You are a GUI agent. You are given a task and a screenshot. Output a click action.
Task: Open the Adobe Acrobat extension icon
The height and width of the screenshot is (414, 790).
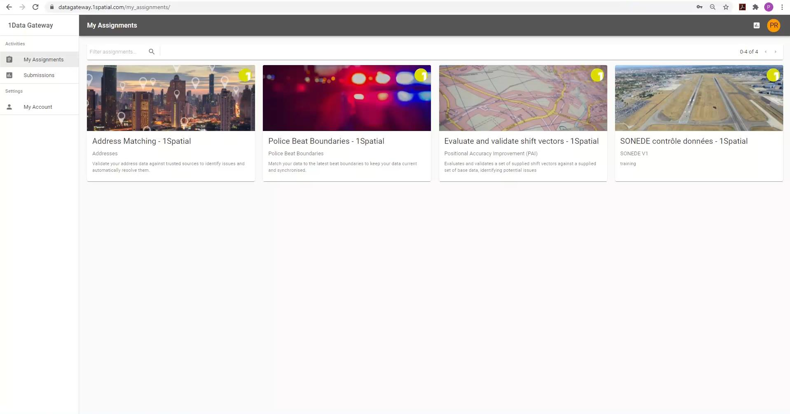[x=742, y=7]
